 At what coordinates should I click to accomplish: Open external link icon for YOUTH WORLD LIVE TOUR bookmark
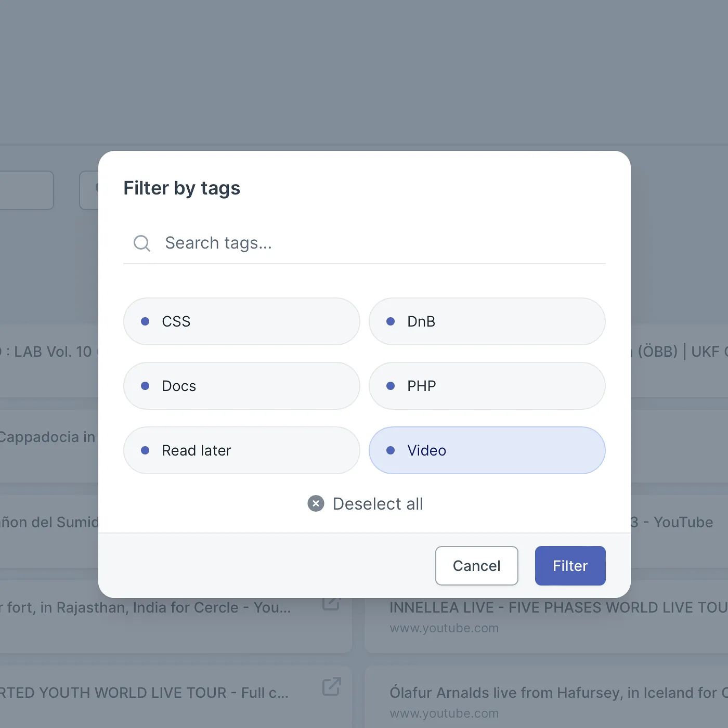pyautogui.click(x=331, y=686)
